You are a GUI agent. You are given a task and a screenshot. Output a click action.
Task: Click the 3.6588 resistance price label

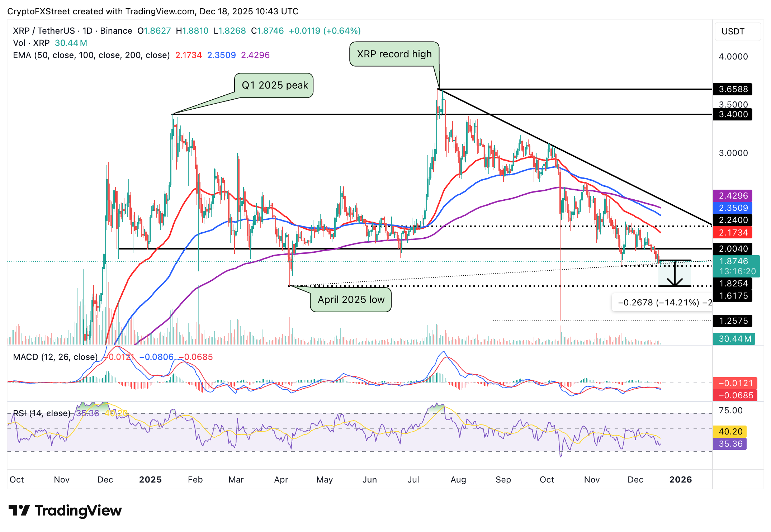(733, 90)
